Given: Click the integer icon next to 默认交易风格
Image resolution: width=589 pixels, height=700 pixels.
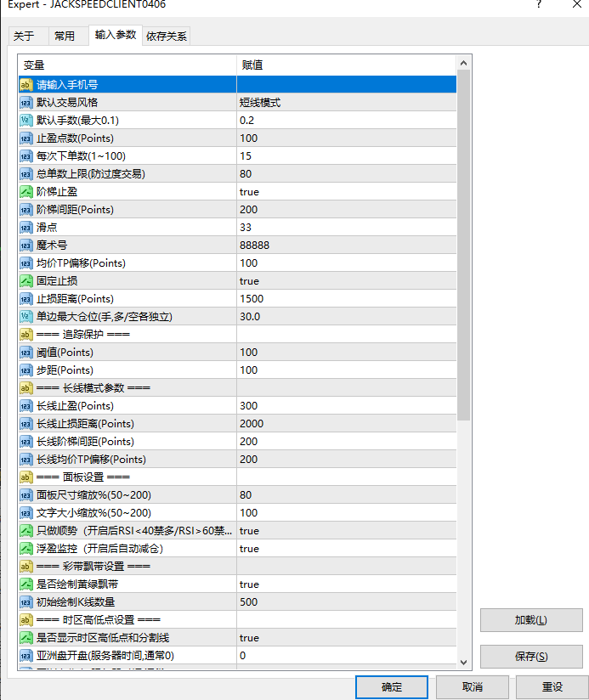Looking at the screenshot, I should coord(25,102).
